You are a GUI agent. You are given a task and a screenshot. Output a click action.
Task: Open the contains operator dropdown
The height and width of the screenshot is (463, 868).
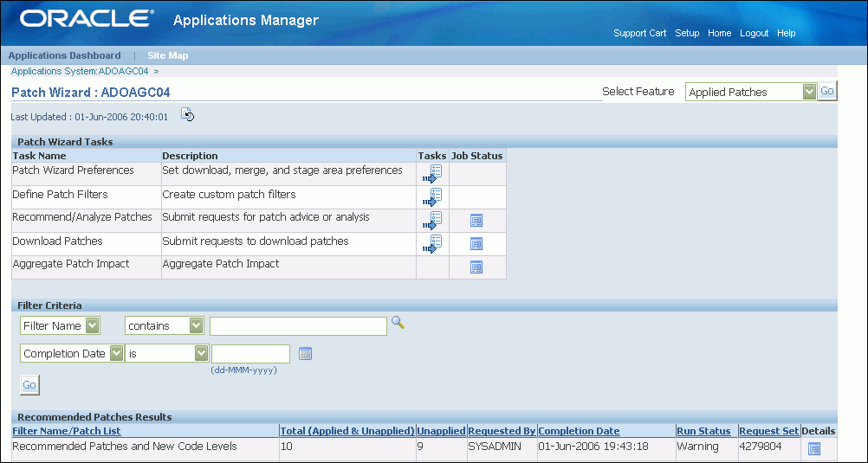point(165,325)
